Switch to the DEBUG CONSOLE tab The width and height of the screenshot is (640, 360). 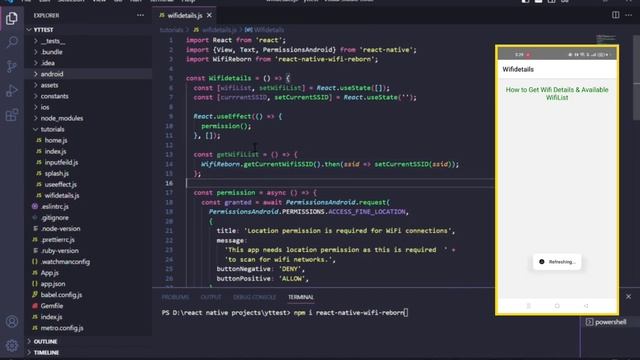point(254,297)
